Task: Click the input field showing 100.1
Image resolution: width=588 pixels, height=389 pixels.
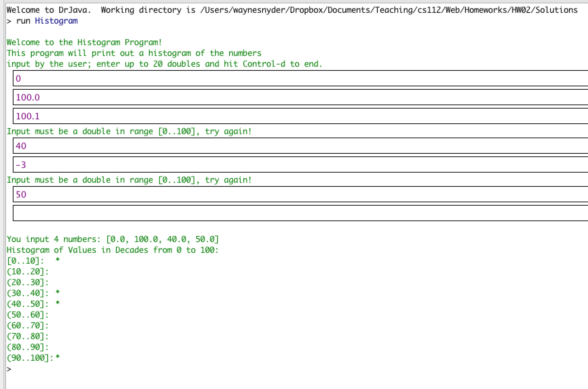Action: click(x=300, y=116)
